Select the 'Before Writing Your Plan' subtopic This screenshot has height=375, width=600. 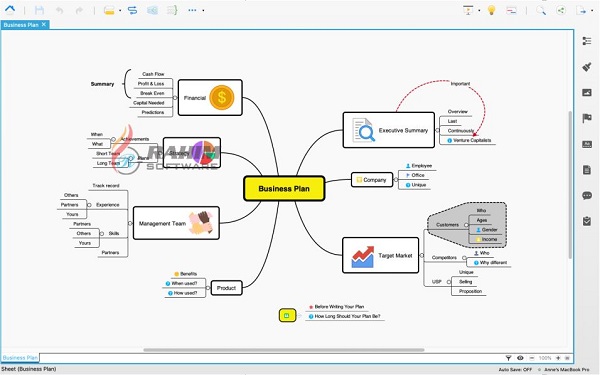coord(336,307)
